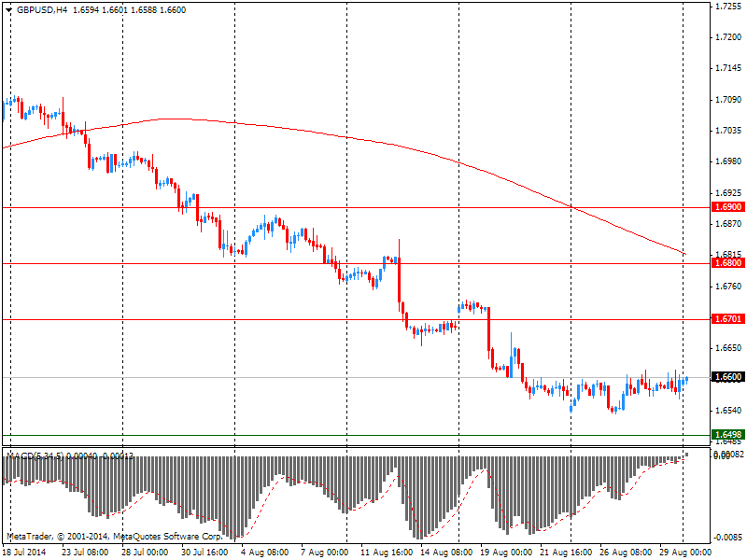Click the 28 Jul 00:00 time label

click(145, 553)
